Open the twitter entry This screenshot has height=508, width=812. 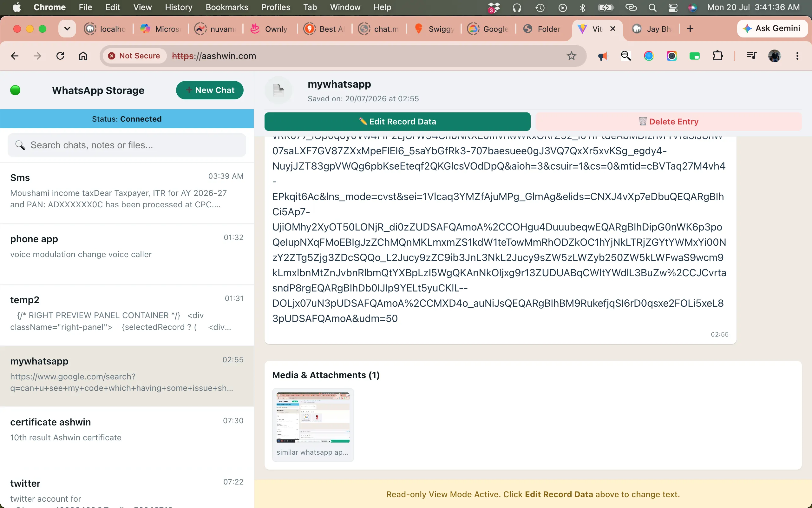[127, 489]
